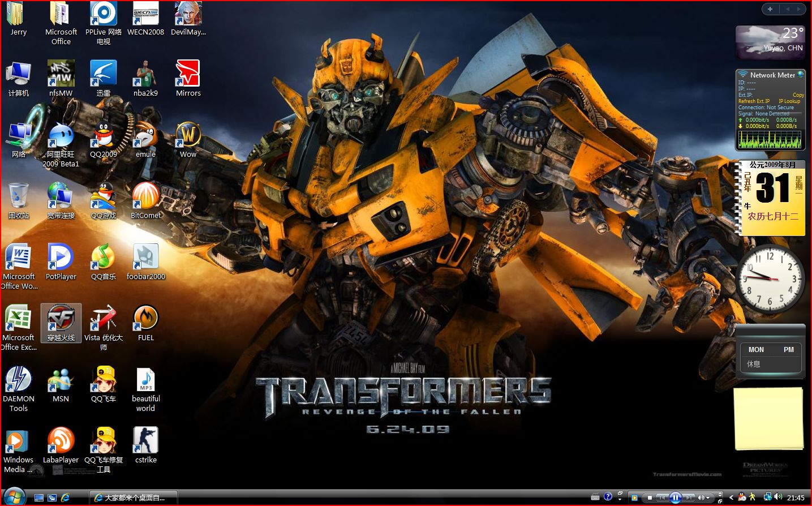This screenshot has height=506, width=812.
Task: Launch Microsoft Office Word shortcut
Action: pos(19,267)
